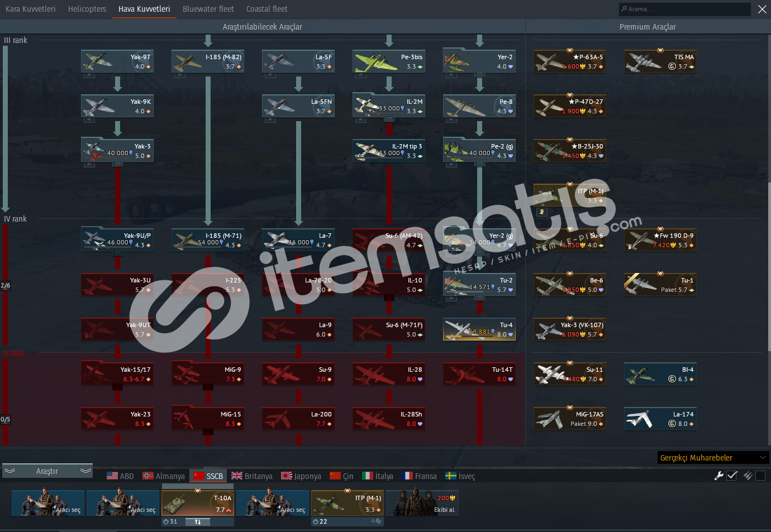Switch to Britanya nation tab
Image resolution: width=771 pixels, height=532 pixels.
tap(252, 476)
